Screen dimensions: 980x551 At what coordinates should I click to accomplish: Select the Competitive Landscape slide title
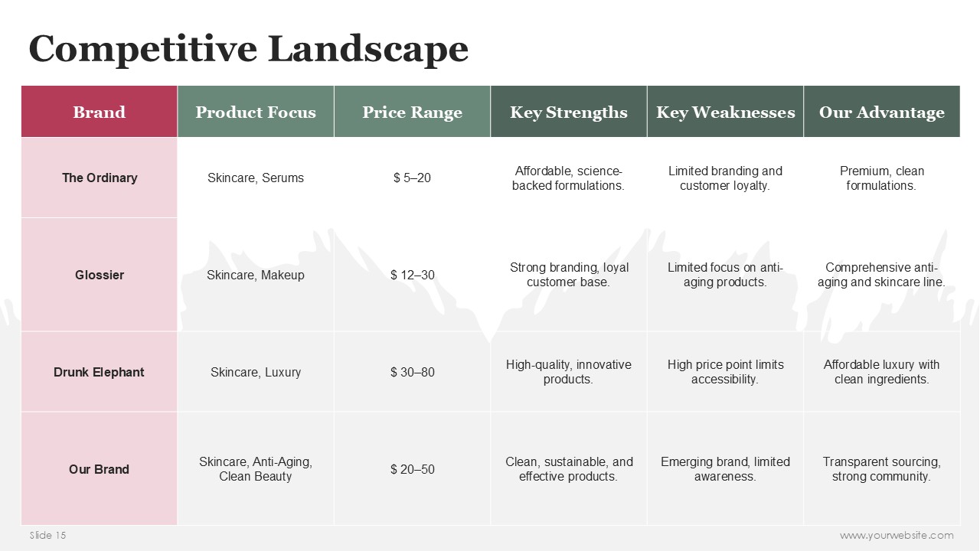(x=248, y=48)
